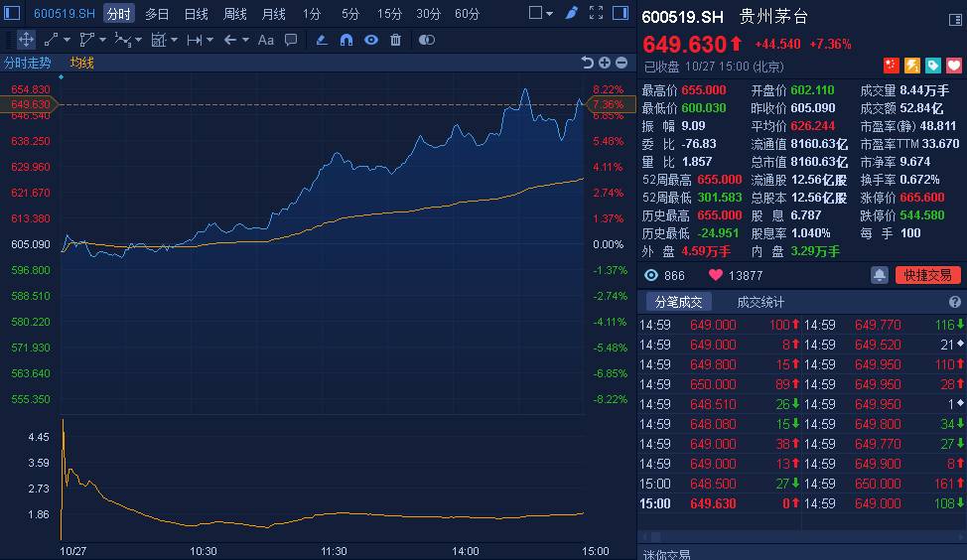
Task: Select the crosshair move cursor tool
Action: 26,40
